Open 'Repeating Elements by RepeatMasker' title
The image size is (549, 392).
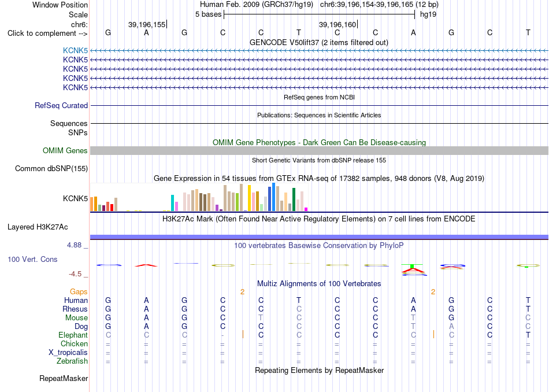319,370
